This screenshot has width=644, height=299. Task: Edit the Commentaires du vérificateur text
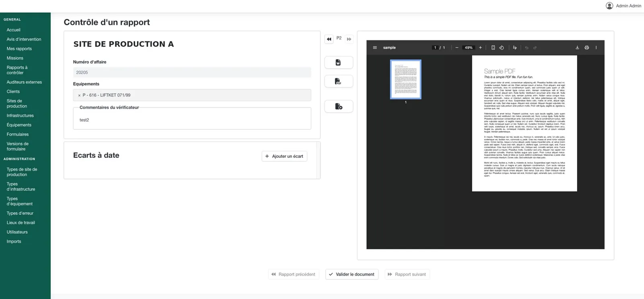192,120
